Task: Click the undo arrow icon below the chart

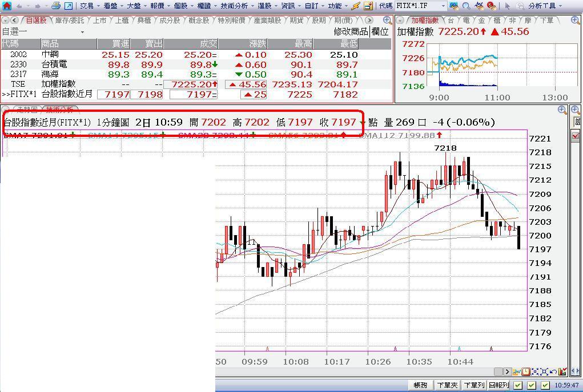Action: point(553,371)
